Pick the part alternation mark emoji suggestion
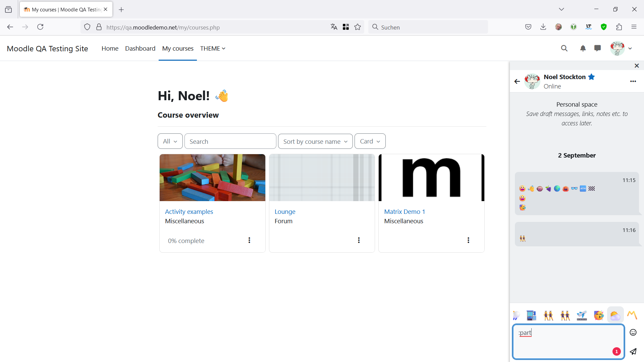Screen dimensions: 644x362 click(x=632, y=315)
